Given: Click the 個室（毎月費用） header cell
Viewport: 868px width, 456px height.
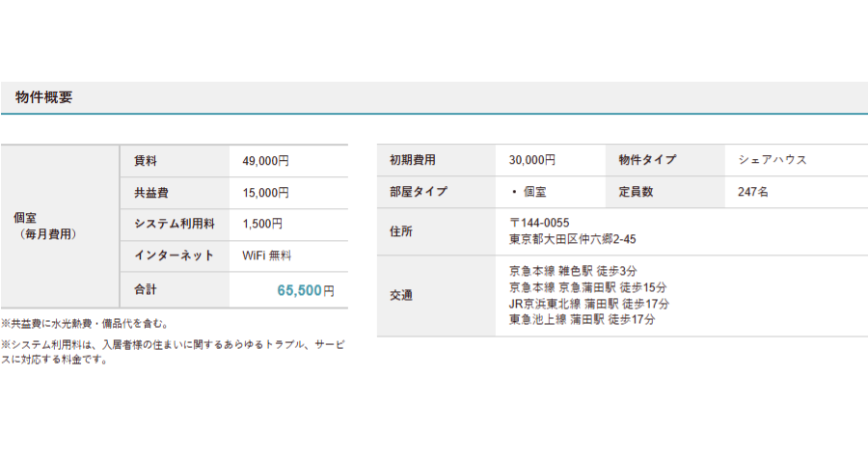Looking at the screenshot, I should pos(46,227).
